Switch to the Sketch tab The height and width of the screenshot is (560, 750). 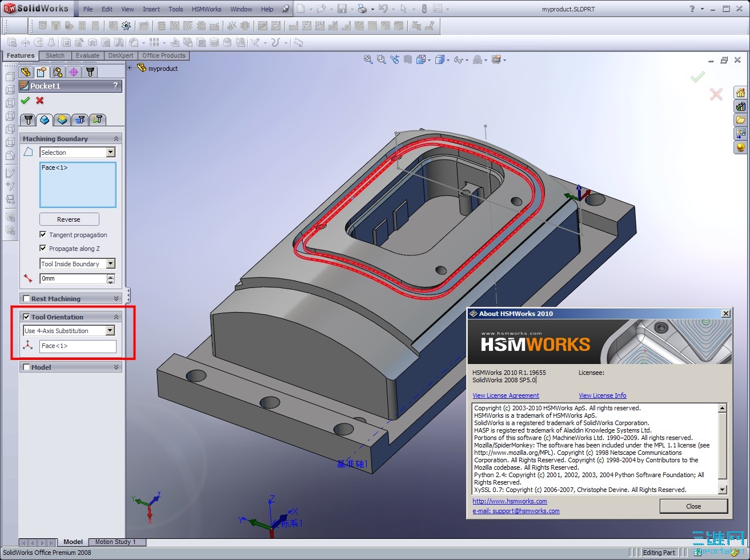click(x=55, y=55)
